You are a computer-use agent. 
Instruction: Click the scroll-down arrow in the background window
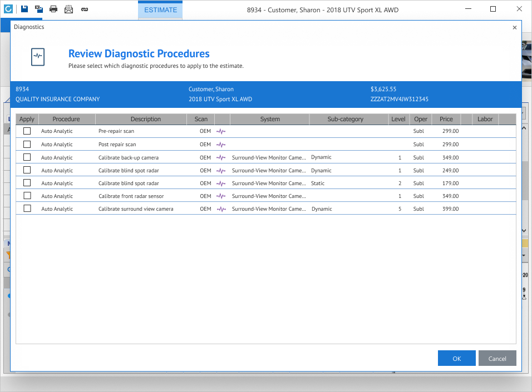tap(524, 231)
